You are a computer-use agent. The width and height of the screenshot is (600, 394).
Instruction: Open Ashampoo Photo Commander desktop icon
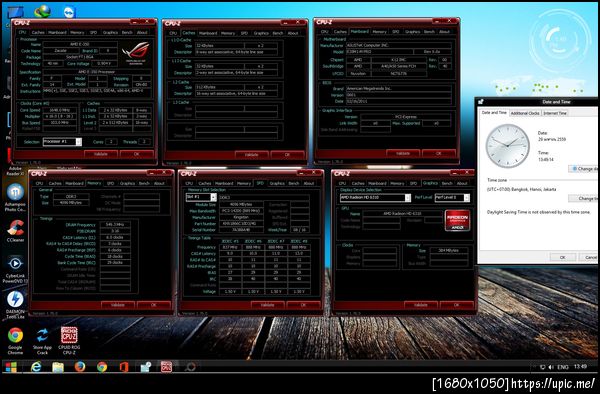pos(15,197)
